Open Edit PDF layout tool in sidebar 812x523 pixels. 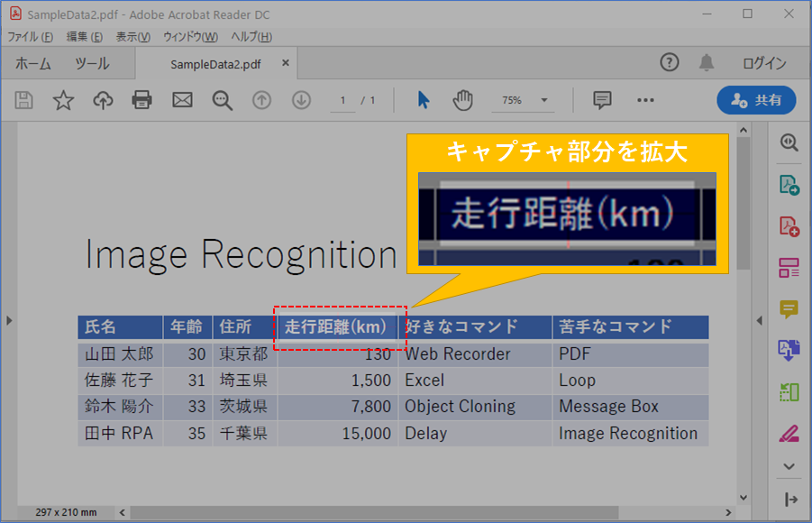[x=789, y=268]
